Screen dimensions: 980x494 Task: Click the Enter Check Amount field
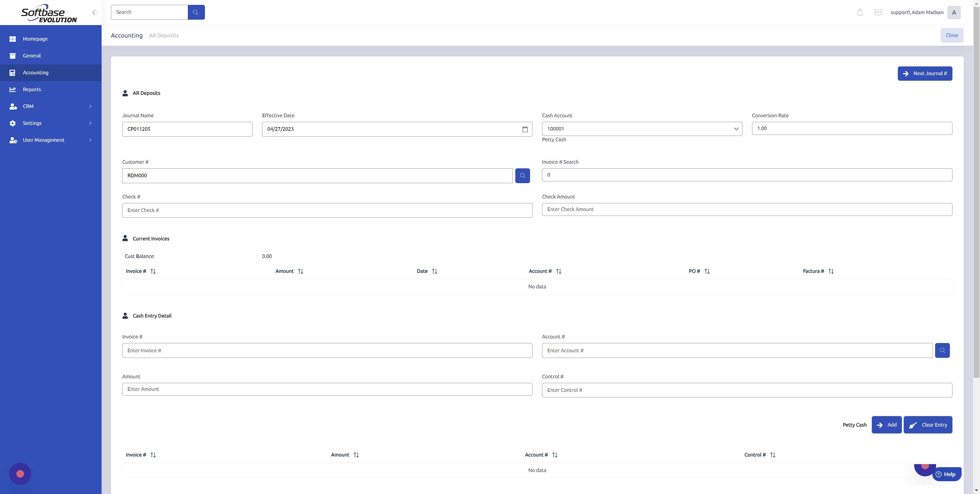pos(747,209)
